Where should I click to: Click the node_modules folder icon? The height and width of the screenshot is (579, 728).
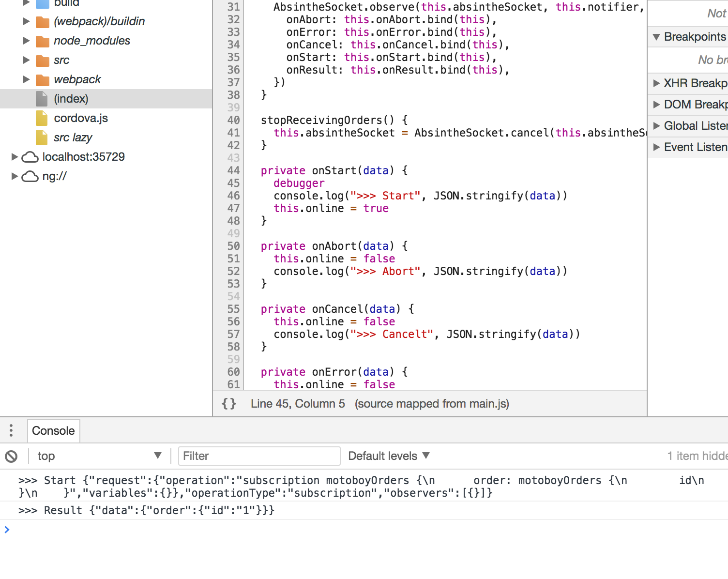coord(42,41)
